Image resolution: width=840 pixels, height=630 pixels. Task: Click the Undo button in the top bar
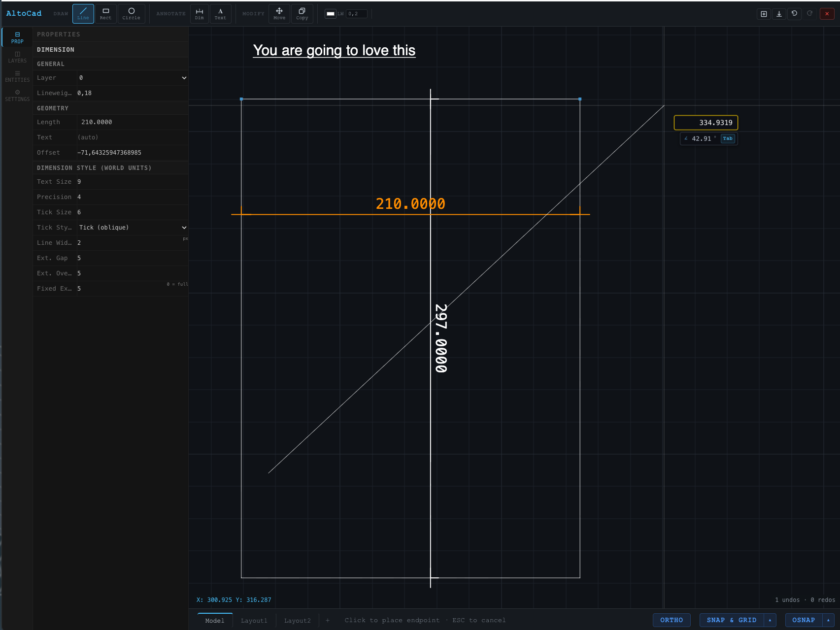(x=794, y=13)
